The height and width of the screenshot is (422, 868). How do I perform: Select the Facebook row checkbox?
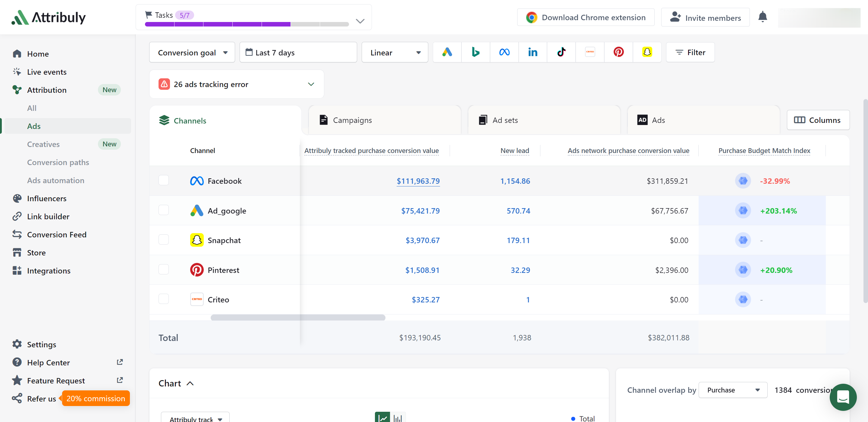click(163, 180)
